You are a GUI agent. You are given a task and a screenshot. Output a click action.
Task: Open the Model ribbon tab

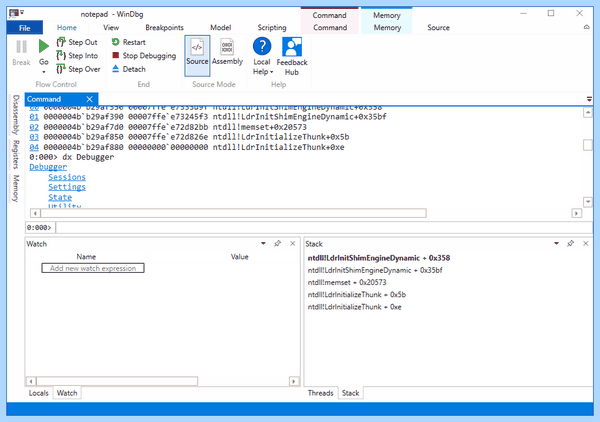pos(221,28)
